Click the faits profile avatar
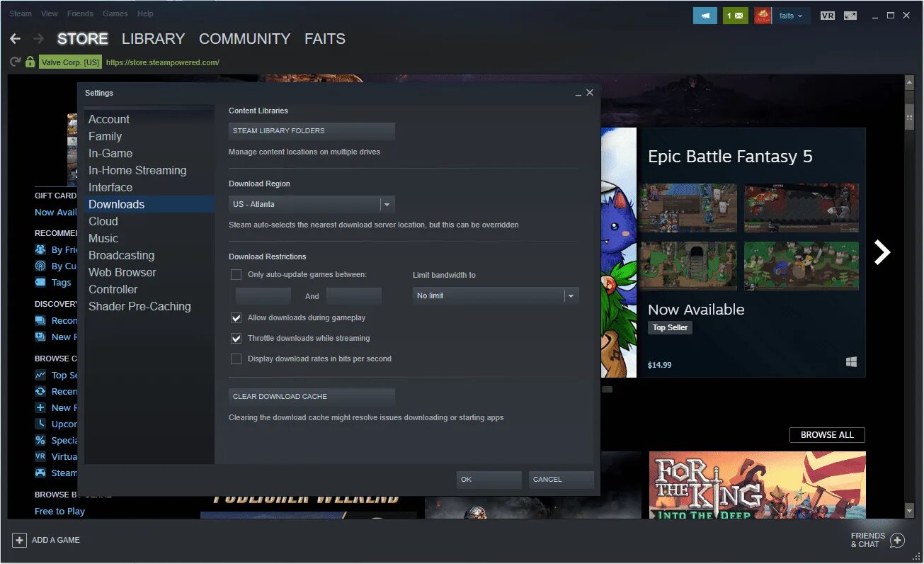The image size is (924, 564). [763, 16]
